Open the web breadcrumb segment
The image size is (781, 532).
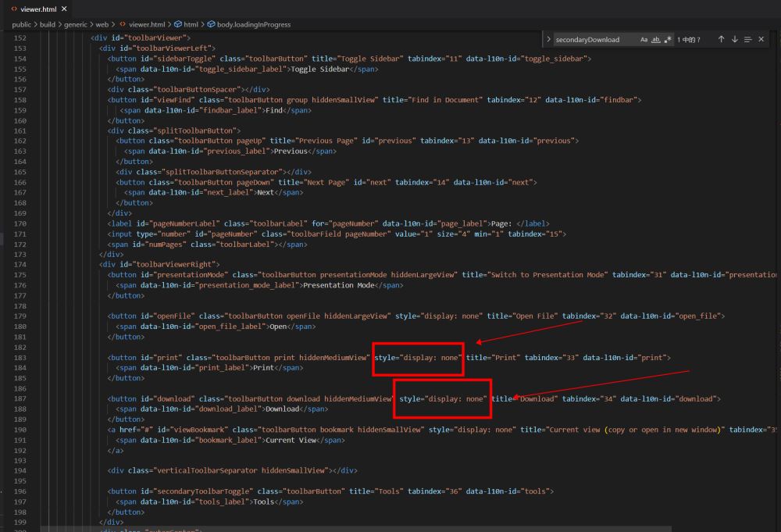[x=102, y=24]
